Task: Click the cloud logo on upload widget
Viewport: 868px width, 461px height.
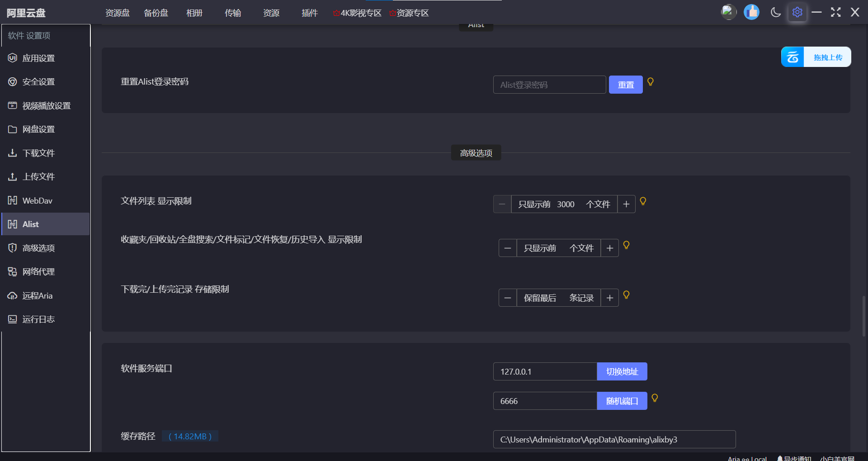Action: (793, 57)
